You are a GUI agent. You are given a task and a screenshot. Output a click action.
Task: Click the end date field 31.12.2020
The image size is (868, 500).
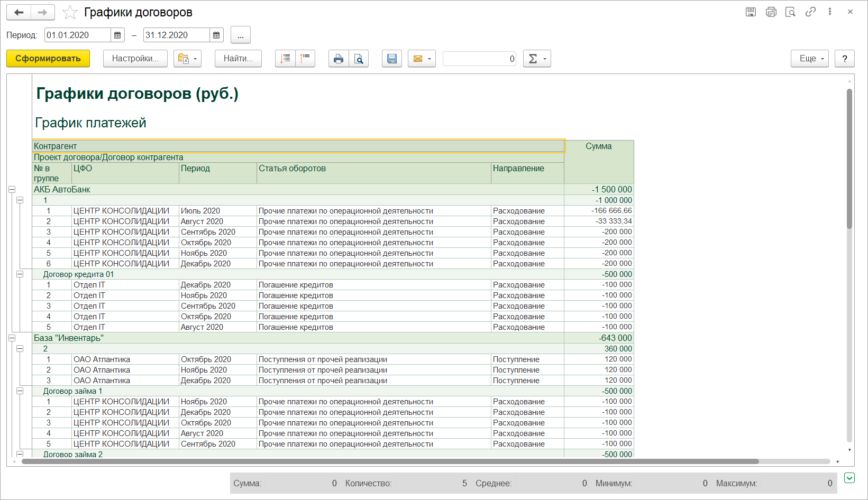click(177, 35)
